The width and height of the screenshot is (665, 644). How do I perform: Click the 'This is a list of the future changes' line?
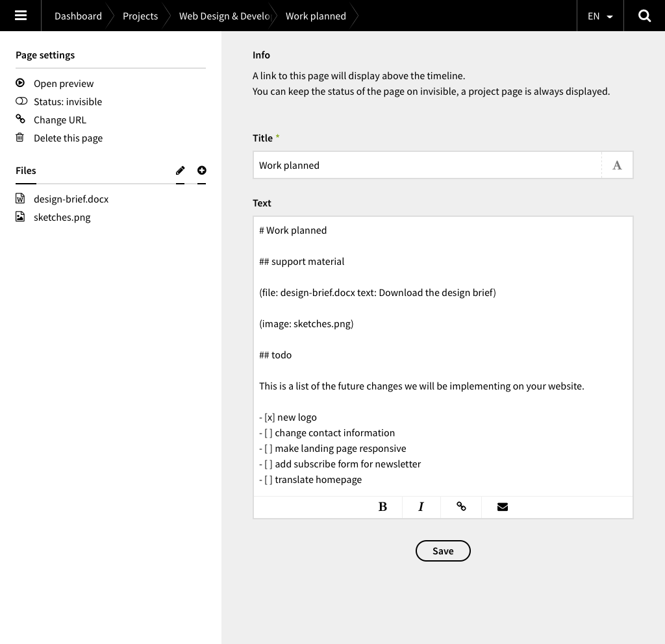pyautogui.click(x=421, y=386)
